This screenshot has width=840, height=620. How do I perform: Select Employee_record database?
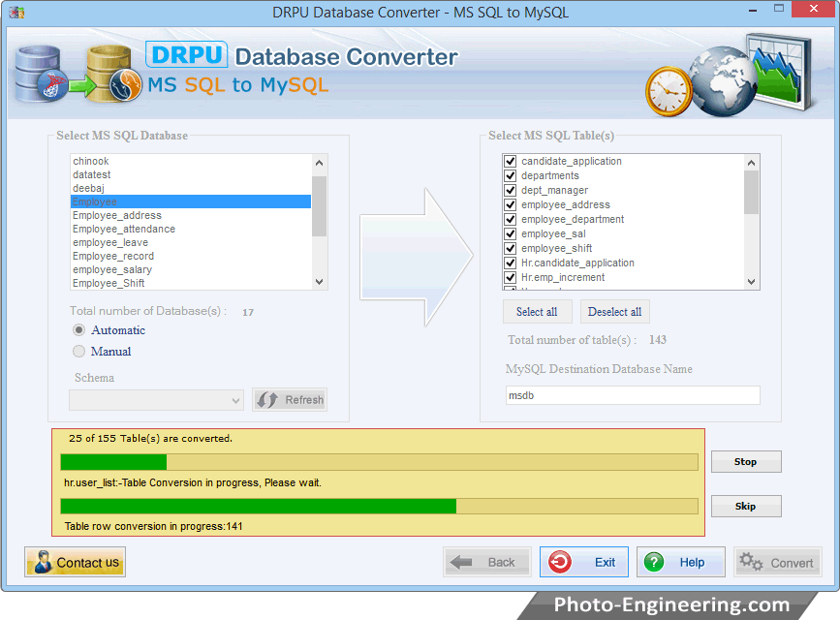click(x=190, y=256)
